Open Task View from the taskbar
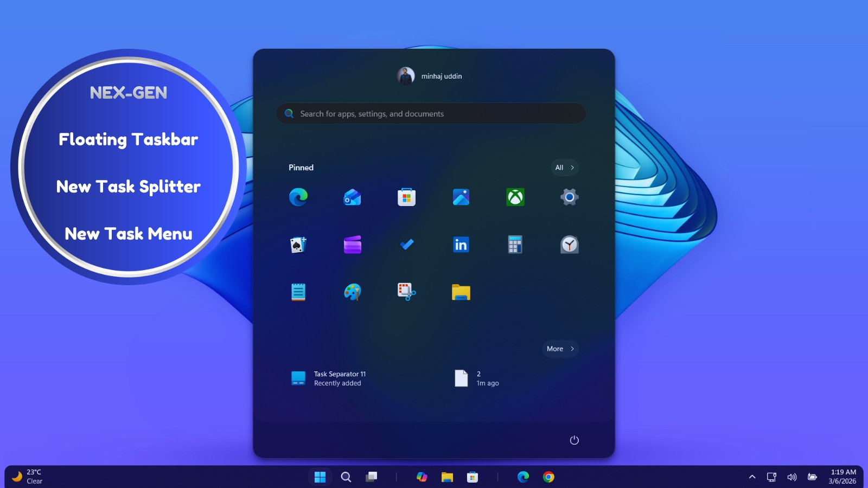 coord(372,477)
